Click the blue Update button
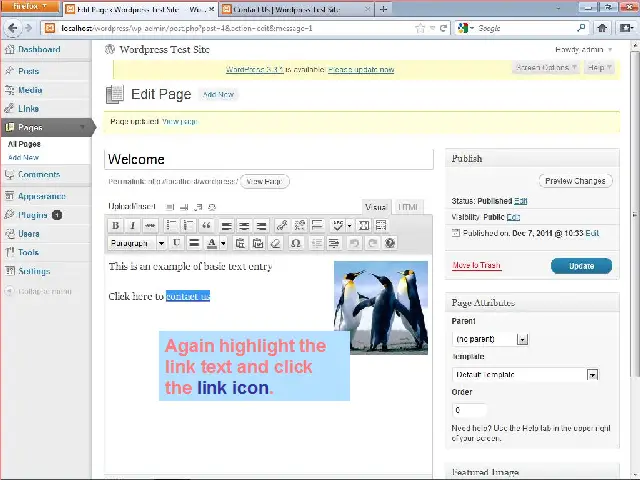The height and width of the screenshot is (480, 640). tap(581, 266)
